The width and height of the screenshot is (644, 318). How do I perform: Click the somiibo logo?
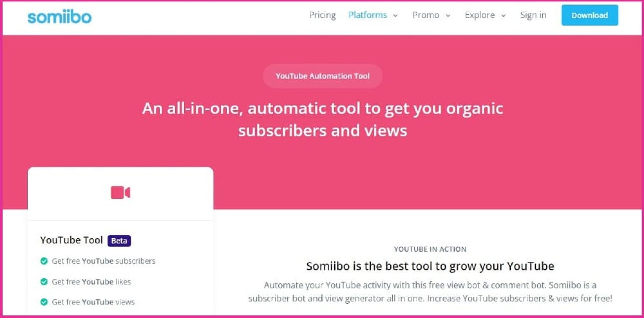pos(59,16)
